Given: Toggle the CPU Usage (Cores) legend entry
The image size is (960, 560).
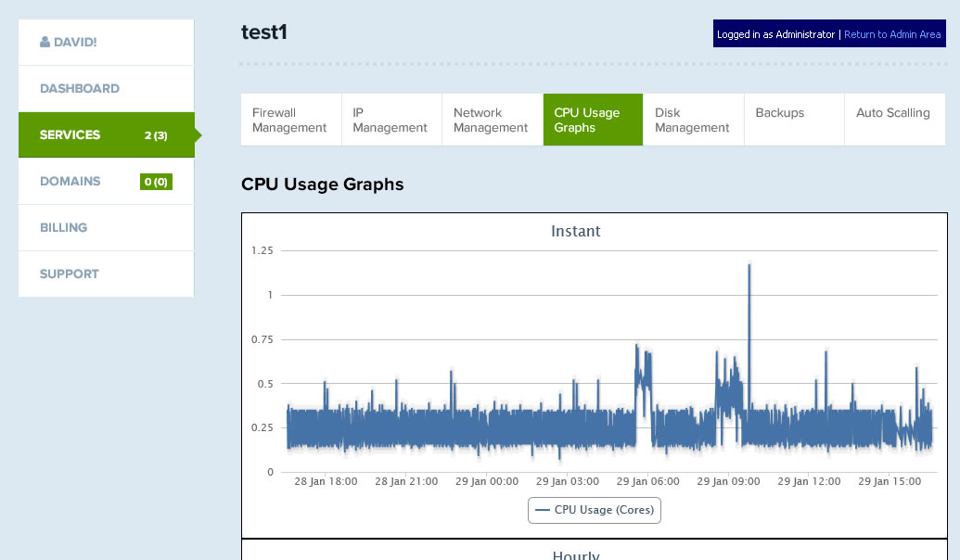Looking at the screenshot, I should (595, 510).
